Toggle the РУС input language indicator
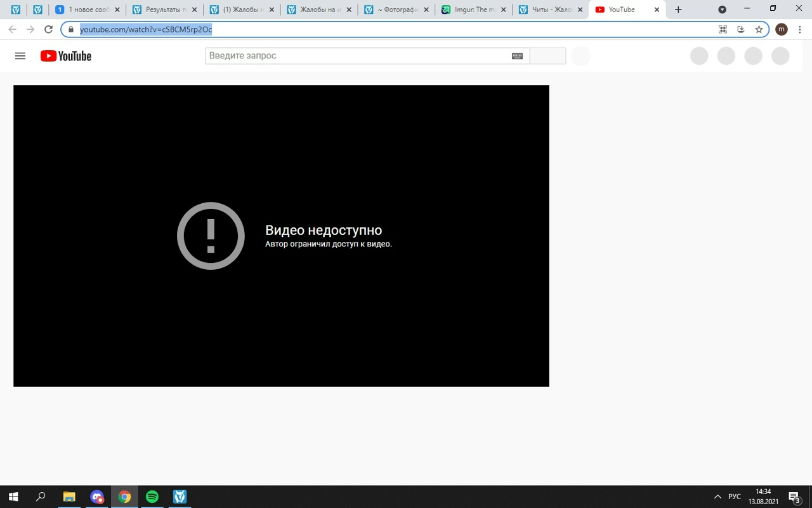This screenshot has width=812, height=508. coord(735,497)
